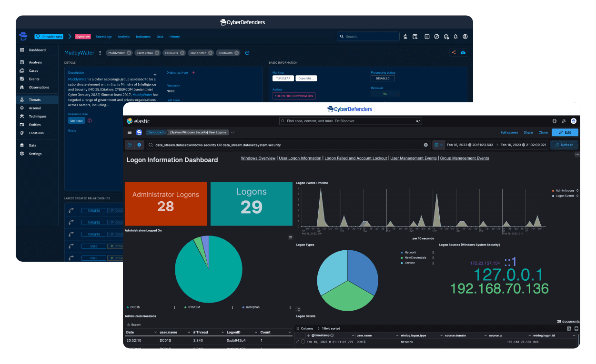Open the Elastic hamburger navigation menu

pyautogui.click(x=129, y=132)
